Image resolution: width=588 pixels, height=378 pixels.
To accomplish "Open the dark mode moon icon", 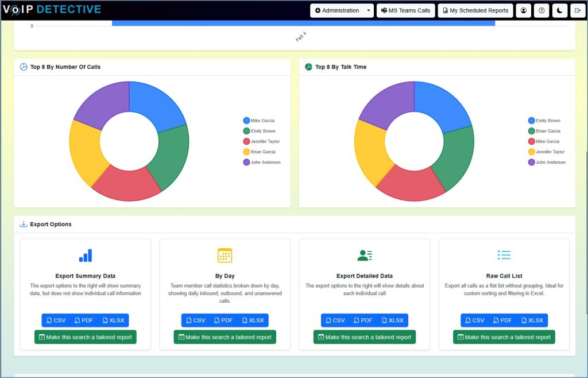I will 559,10.
